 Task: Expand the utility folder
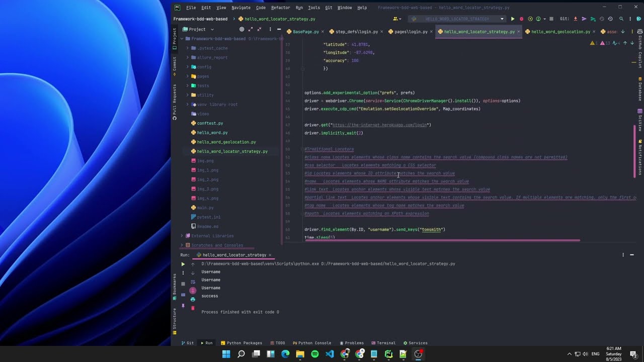188,95
